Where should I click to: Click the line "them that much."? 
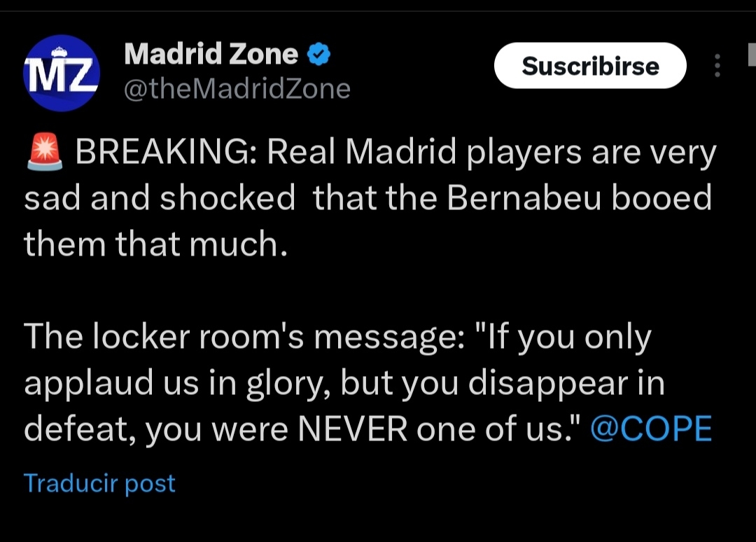point(155,244)
